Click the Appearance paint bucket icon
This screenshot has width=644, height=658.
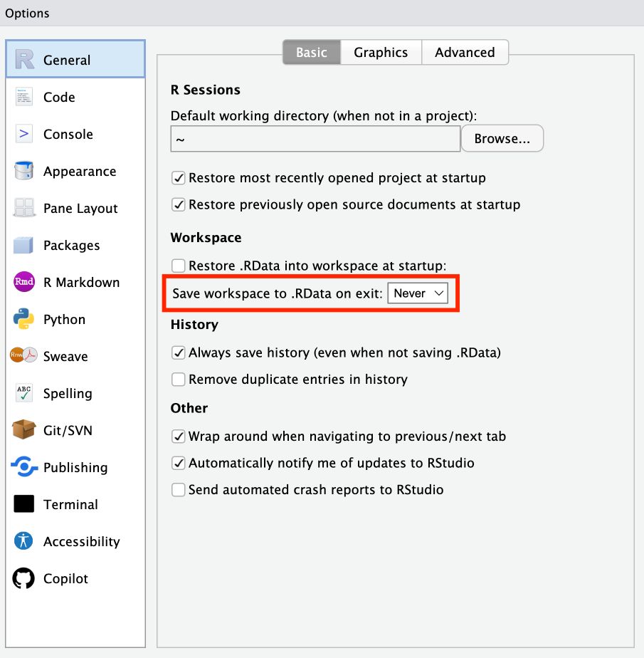coord(24,172)
